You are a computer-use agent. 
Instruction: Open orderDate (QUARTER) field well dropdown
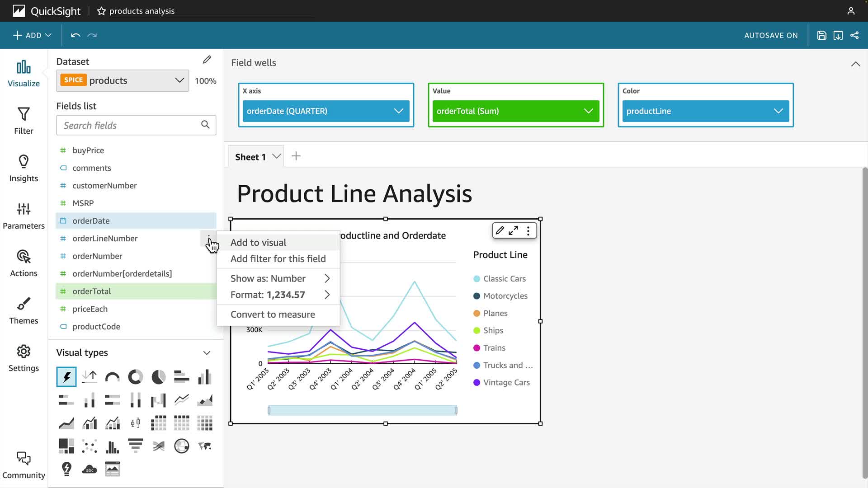[x=398, y=111]
